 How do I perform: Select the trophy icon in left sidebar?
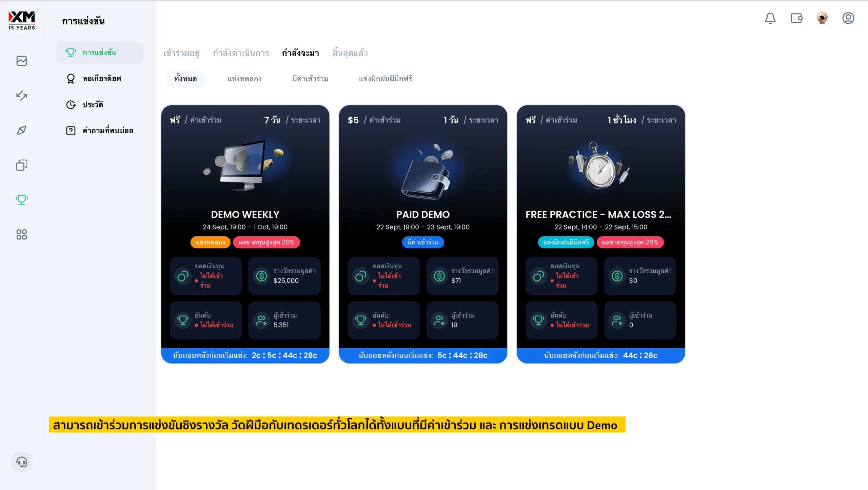click(x=22, y=199)
